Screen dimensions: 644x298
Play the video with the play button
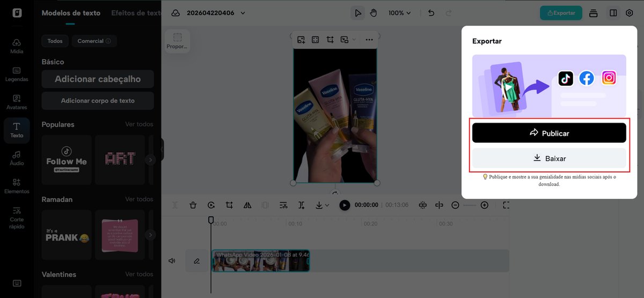345,205
